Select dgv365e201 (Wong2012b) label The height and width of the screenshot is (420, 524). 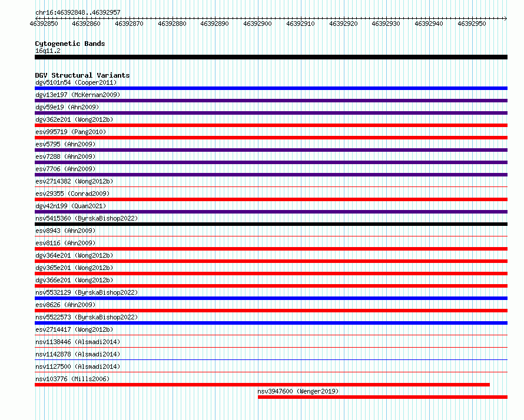74,268
